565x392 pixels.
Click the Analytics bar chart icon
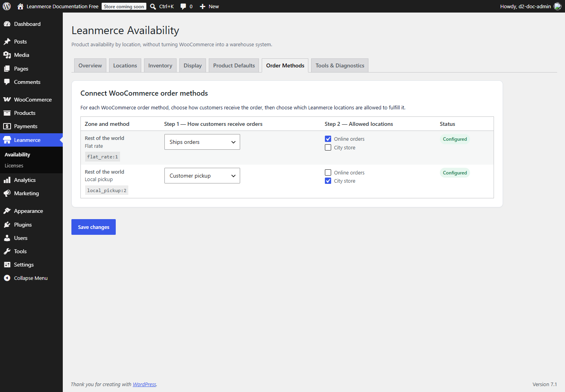coord(7,180)
